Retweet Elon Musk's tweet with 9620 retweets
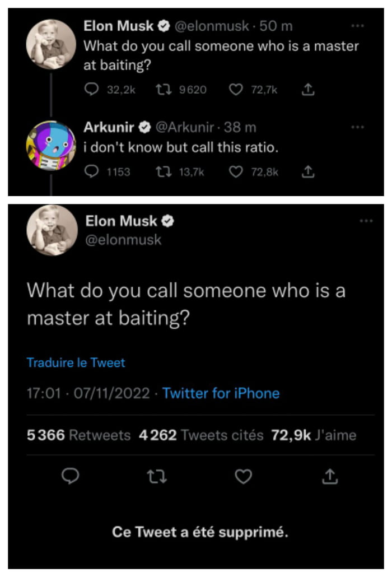The image size is (392, 577). [x=163, y=90]
